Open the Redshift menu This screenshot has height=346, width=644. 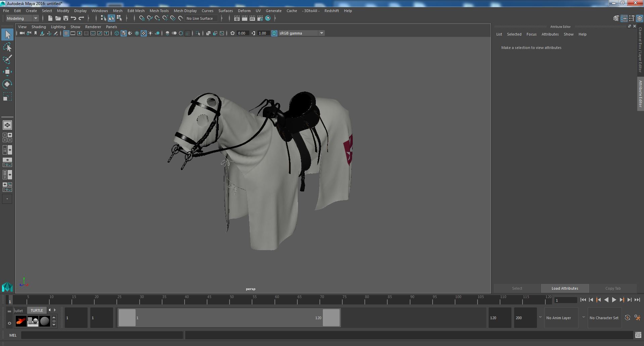332,11
